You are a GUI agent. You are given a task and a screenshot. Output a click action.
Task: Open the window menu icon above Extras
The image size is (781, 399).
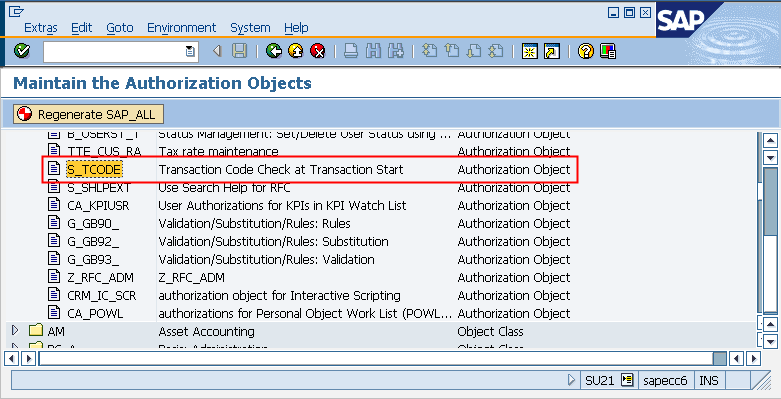(16, 11)
